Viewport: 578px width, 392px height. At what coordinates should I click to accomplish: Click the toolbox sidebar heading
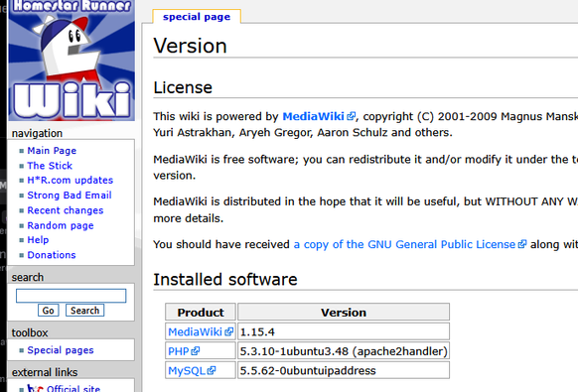click(x=30, y=333)
